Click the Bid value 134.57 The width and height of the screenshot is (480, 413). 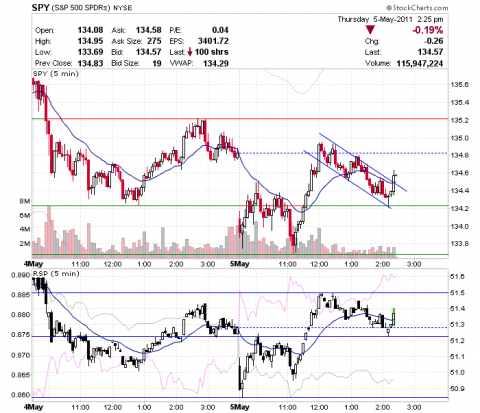point(148,52)
